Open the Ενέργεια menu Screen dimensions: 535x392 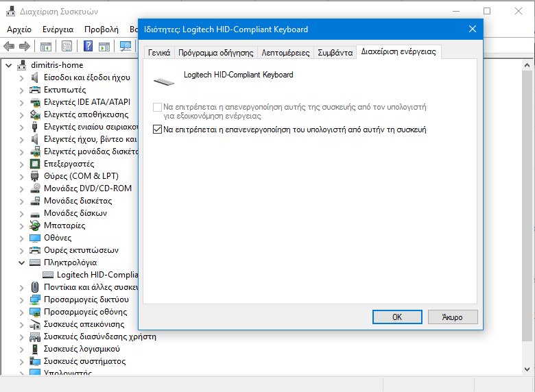coord(58,29)
